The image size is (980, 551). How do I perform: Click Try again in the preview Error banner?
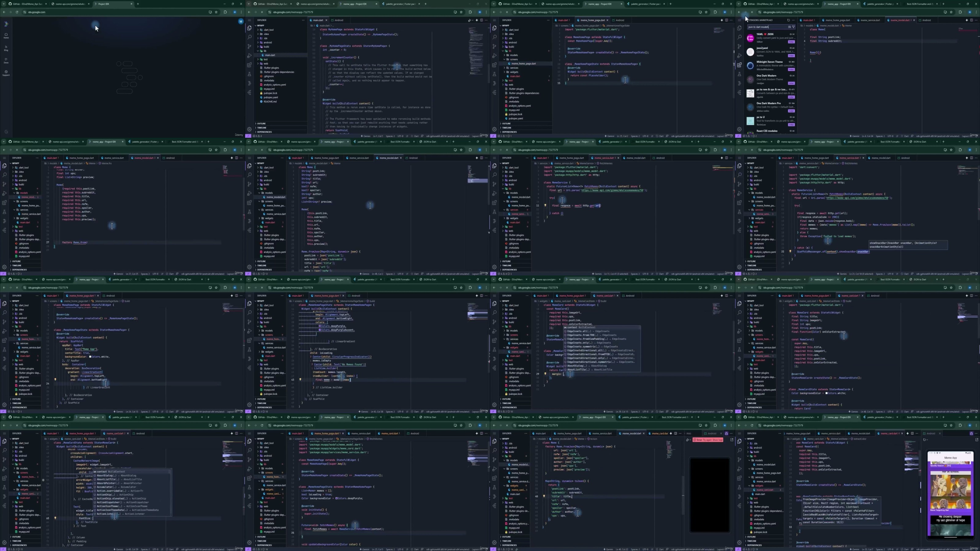pos(707,440)
